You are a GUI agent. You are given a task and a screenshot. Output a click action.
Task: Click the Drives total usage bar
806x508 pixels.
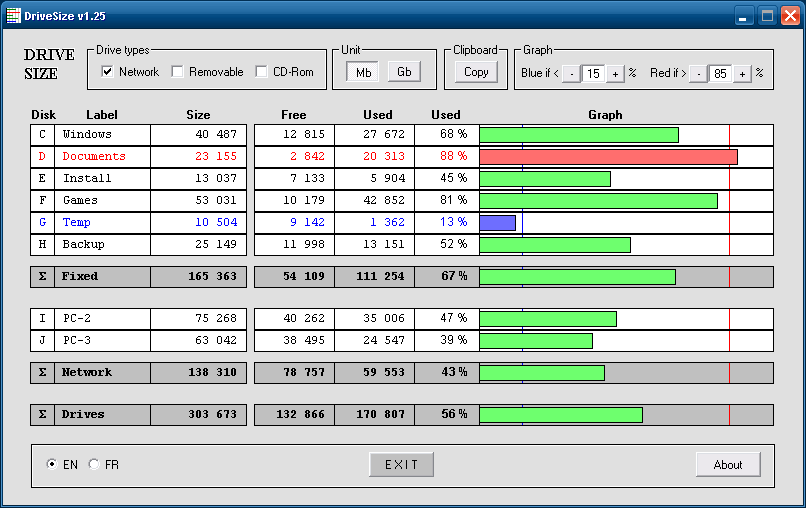(561, 415)
